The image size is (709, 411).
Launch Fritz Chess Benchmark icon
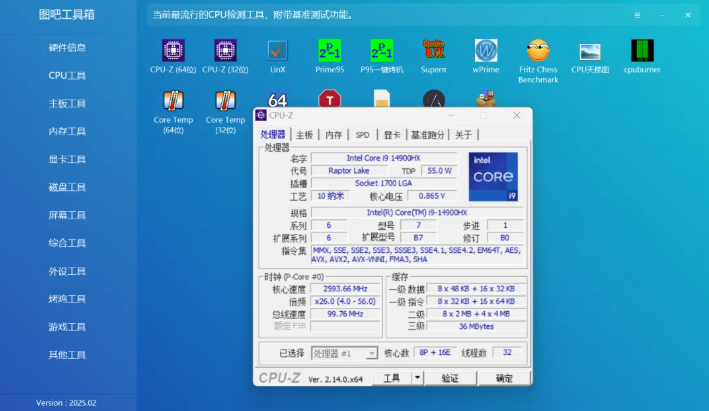point(538,51)
